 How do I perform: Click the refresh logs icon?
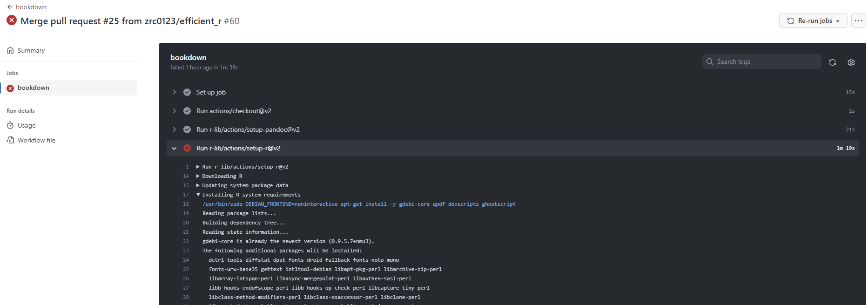(x=833, y=62)
